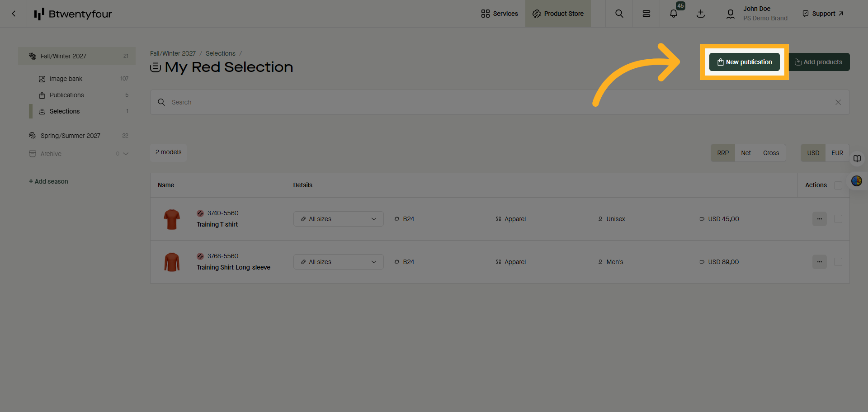Screen dimensions: 868x412
Task: Open the search magnifier in header
Action: 619,14
